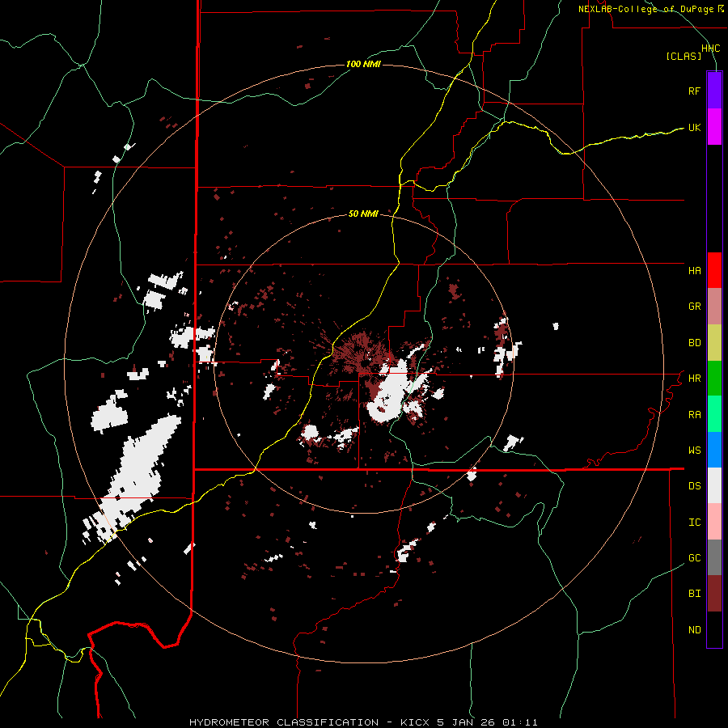Click the DS legend label
The height and width of the screenshot is (728, 728).
pos(694,486)
